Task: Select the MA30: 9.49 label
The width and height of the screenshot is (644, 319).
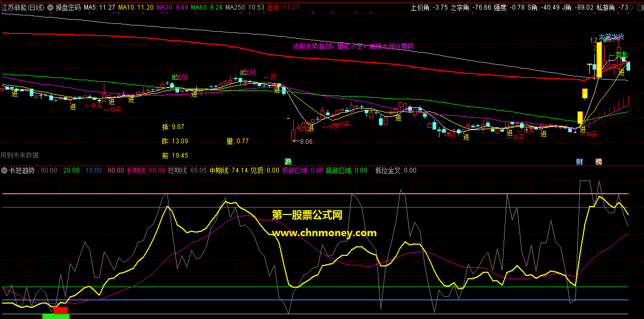Action: point(172,7)
